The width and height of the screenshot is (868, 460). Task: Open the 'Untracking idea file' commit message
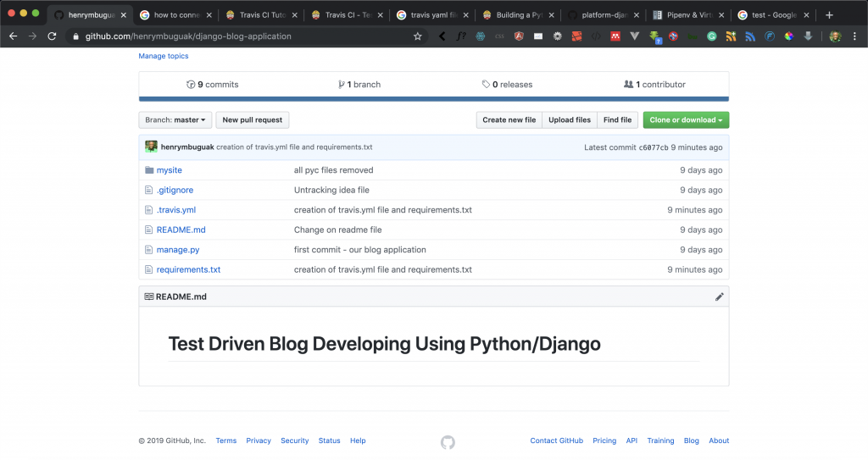pos(331,190)
